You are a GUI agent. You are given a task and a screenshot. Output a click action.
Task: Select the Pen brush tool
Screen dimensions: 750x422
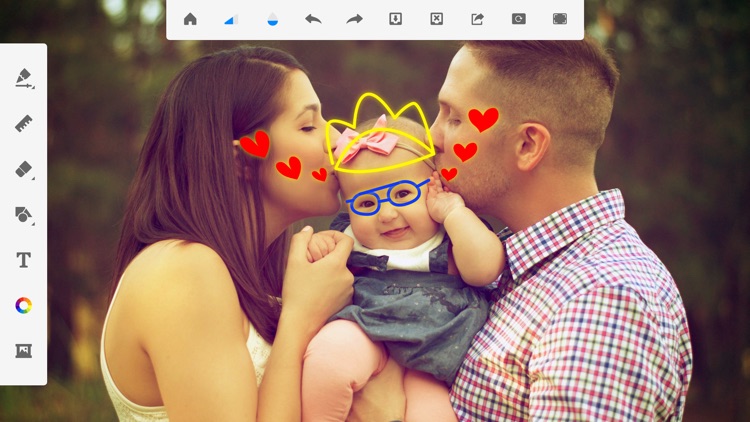point(24,78)
